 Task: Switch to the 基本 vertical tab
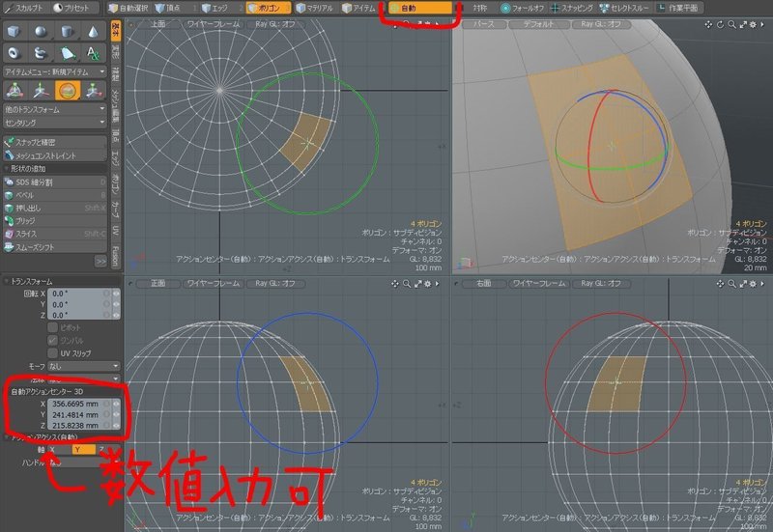115,31
